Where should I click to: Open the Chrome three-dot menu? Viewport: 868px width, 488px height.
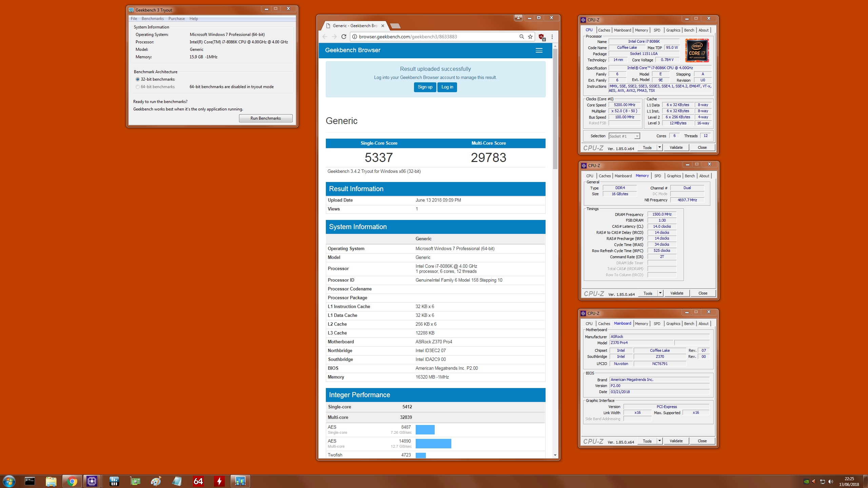coord(552,37)
